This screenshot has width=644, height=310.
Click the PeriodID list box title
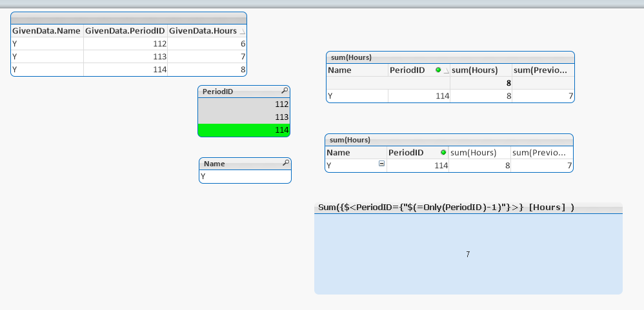click(217, 92)
